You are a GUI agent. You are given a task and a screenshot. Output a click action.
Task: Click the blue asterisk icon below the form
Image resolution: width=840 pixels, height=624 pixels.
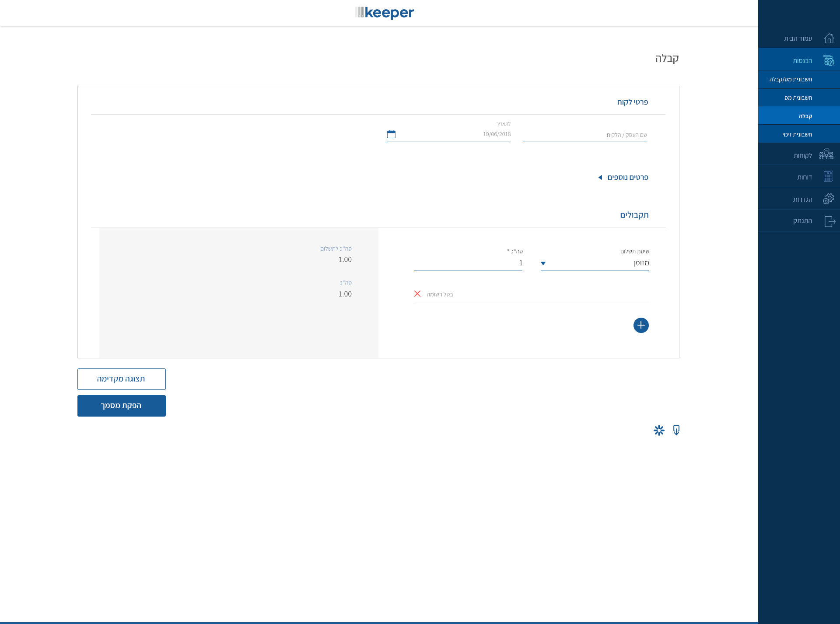click(659, 431)
